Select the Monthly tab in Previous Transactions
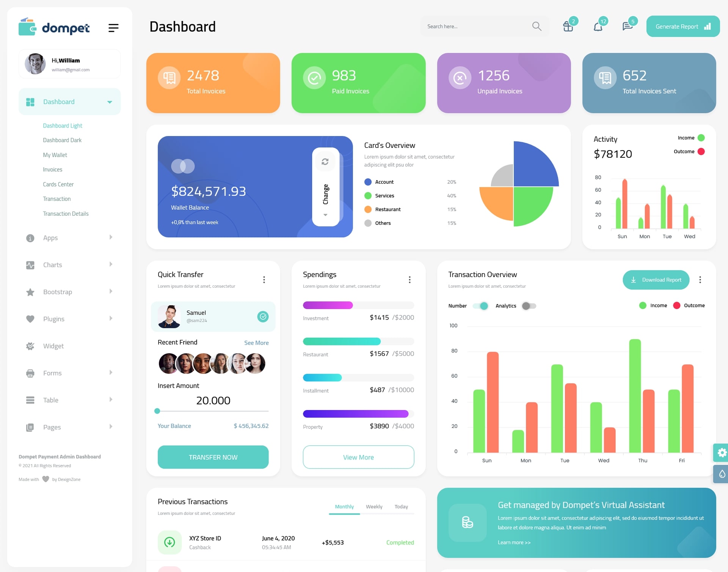Screen dimensions: 728x572 (x=343, y=506)
